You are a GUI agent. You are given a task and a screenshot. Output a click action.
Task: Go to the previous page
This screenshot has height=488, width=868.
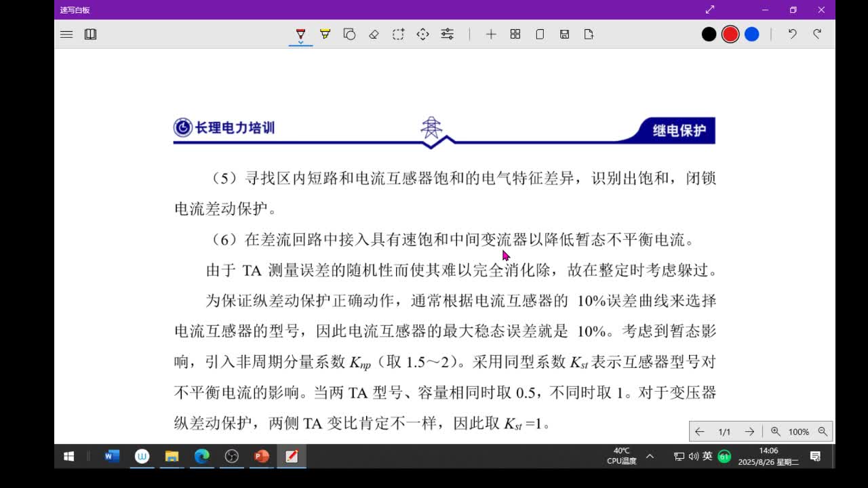click(x=700, y=432)
